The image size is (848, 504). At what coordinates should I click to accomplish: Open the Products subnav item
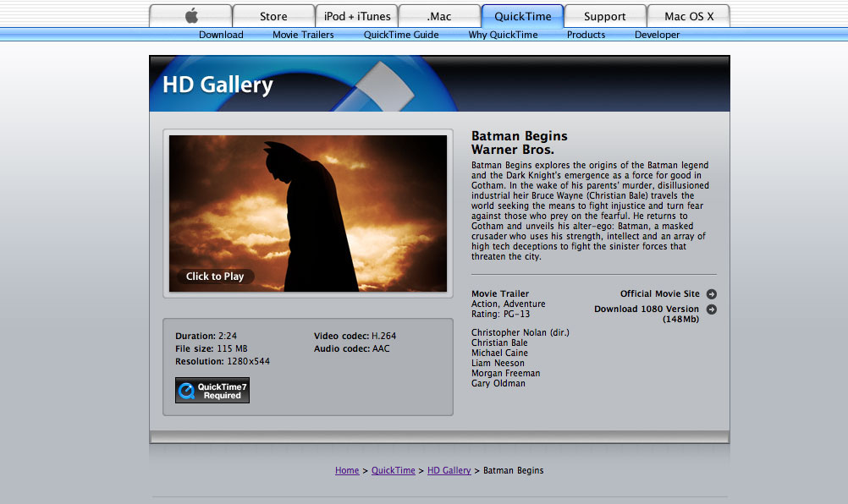point(586,35)
